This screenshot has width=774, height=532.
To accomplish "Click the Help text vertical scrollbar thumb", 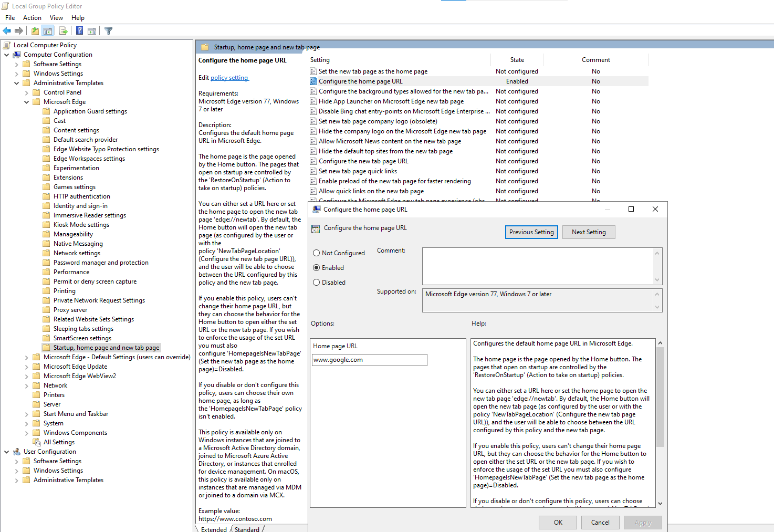I will [660, 397].
